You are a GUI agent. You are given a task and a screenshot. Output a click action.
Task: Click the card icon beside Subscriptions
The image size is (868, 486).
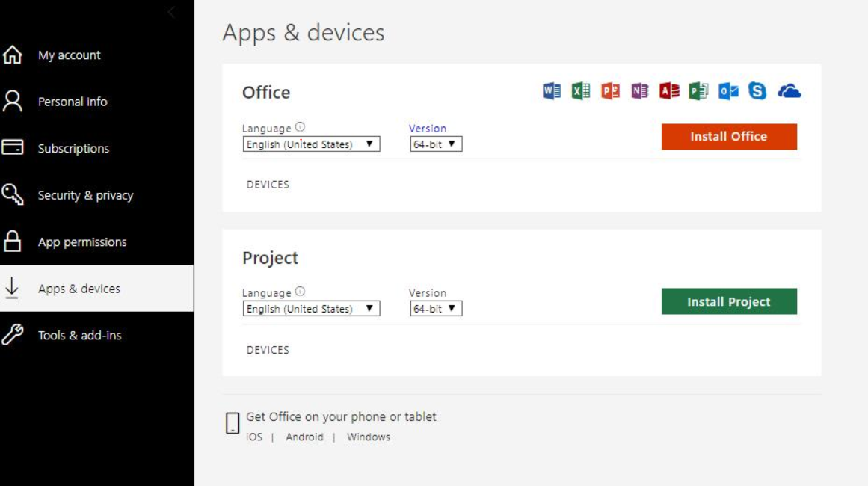click(12, 147)
